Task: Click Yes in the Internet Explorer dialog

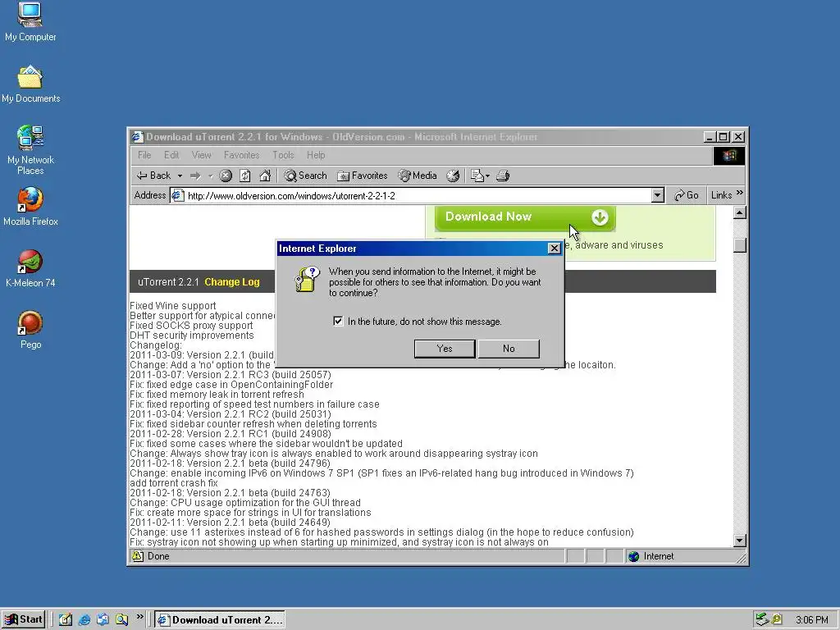Action: [x=445, y=349]
